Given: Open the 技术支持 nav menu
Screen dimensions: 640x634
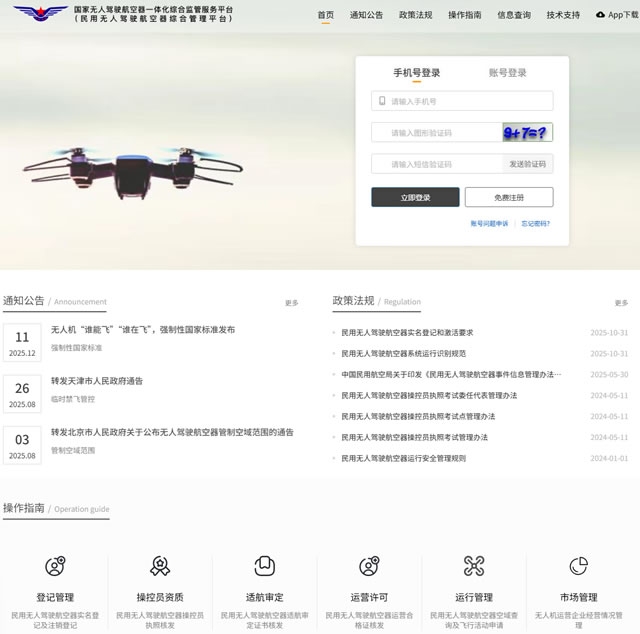Looking at the screenshot, I should point(563,15).
